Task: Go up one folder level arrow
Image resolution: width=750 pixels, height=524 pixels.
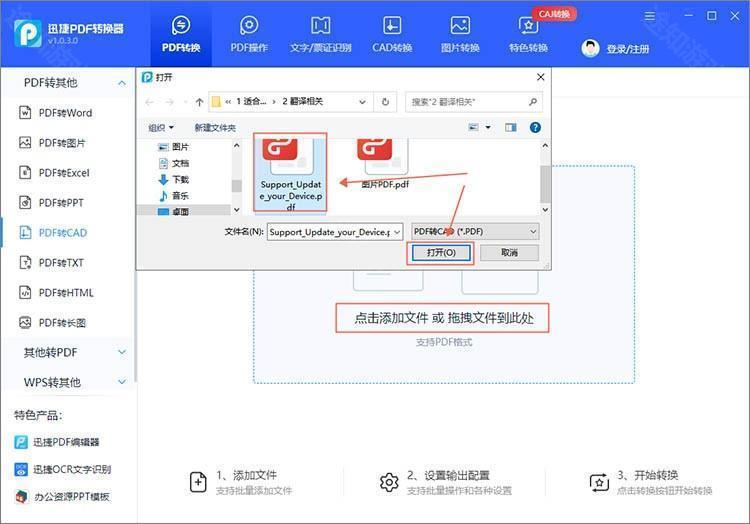Action: point(200,101)
